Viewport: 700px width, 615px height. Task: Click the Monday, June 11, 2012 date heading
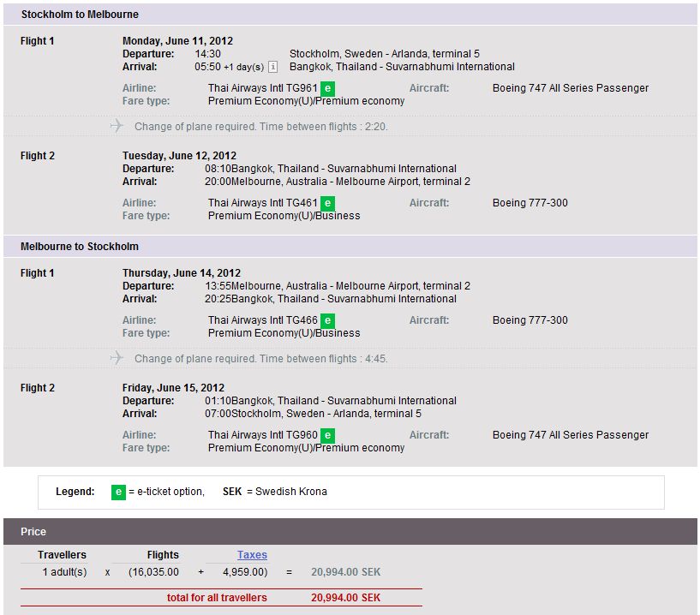pos(177,41)
